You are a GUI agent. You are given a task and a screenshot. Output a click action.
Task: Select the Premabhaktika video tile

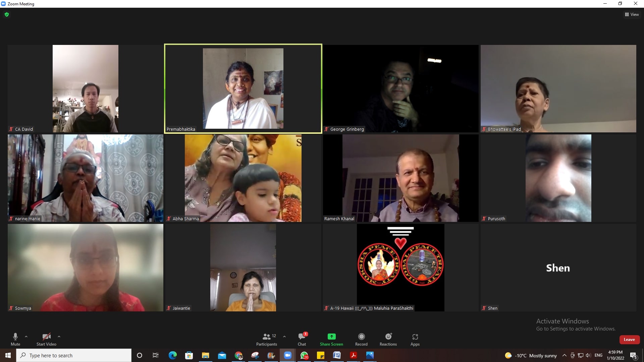[x=243, y=88]
